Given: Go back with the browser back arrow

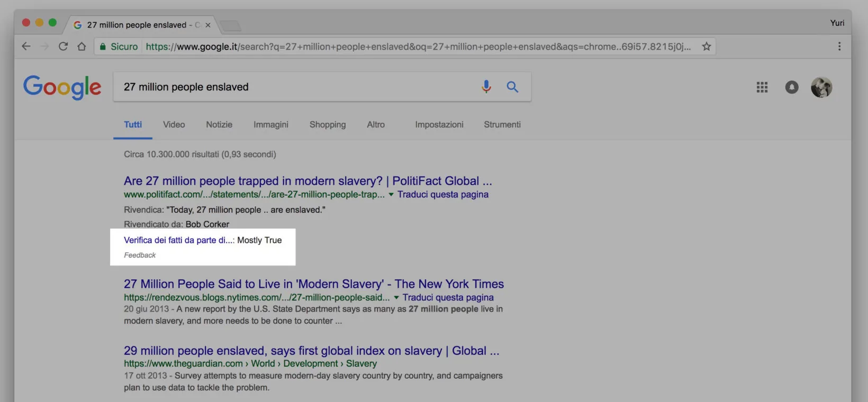Looking at the screenshot, I should tap(26, 47).
